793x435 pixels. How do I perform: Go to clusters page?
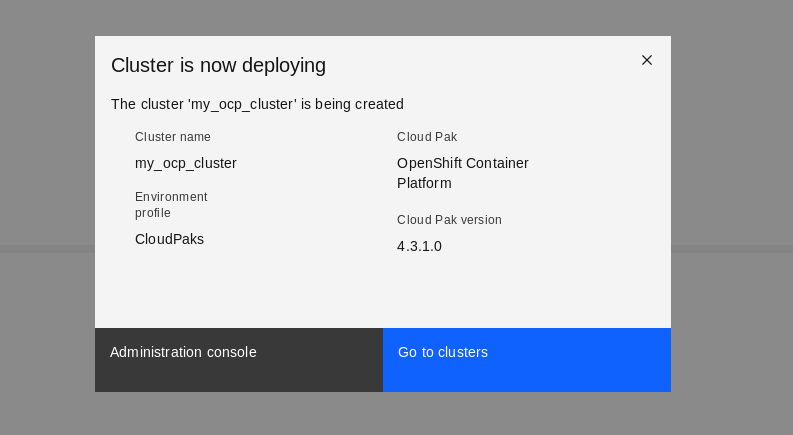tap(527, 360)
